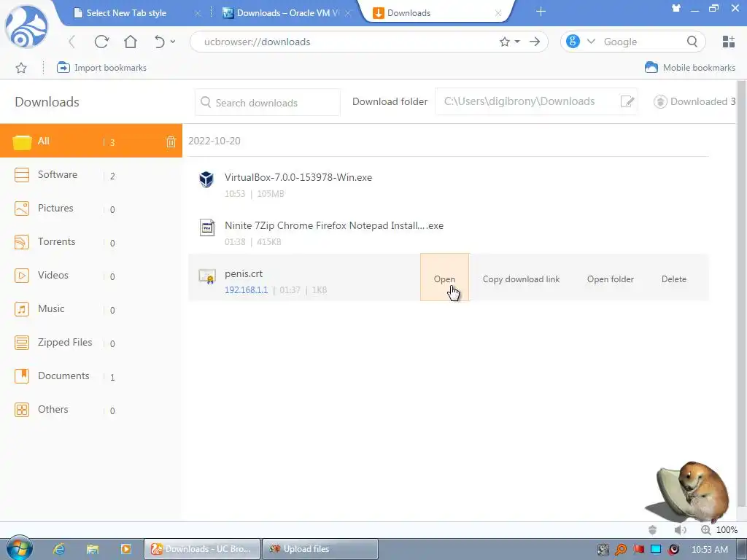Switch to Select New Tab style tab
This screenshot has width=747, height=560.
coord(126,13)
